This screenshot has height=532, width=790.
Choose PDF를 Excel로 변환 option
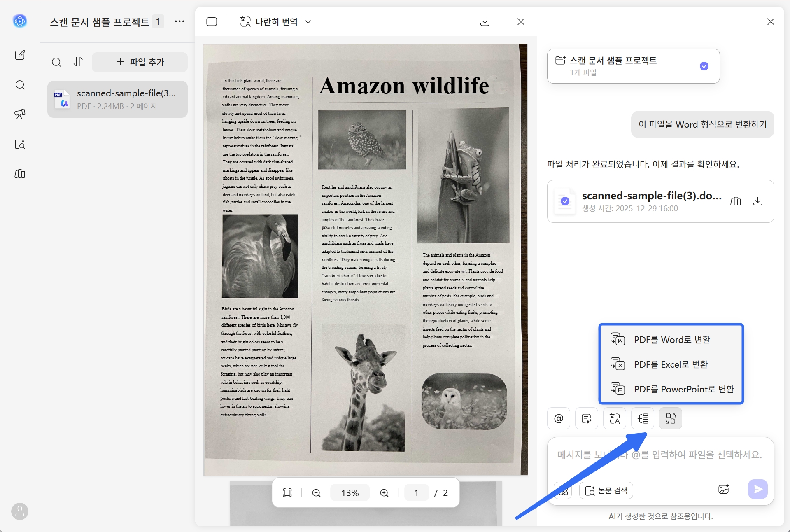coord(671,364)
